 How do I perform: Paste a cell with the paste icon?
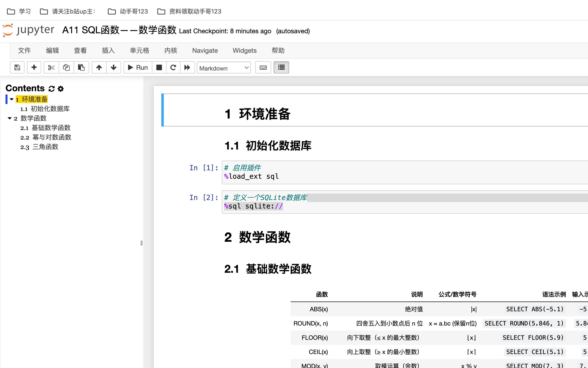click(x=81, y=67)
